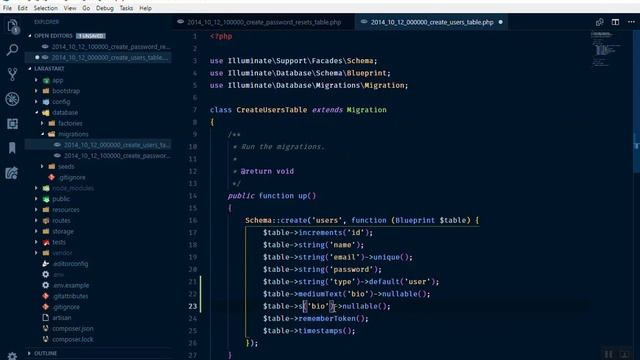Open the View menu
The width and height of the screenshot is (640, 360).
[70, 8]
